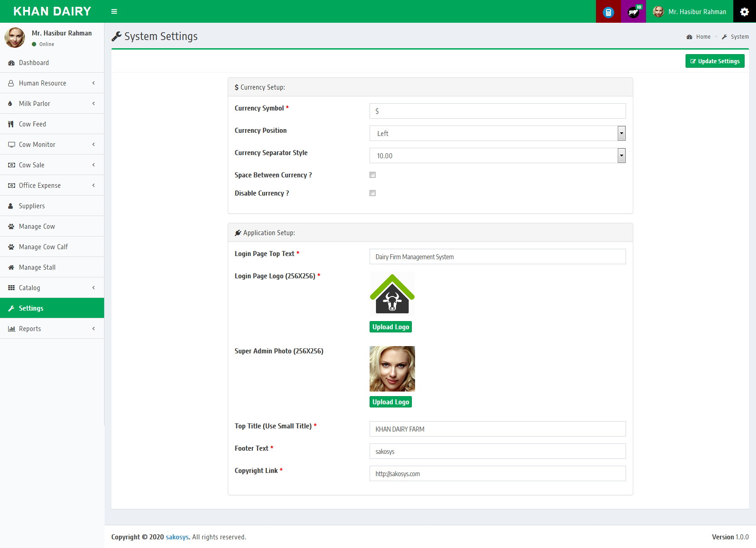Click the hamburger sidebar toggle icon
The height and width of the screenshot is (548, 756).
coord(114,11)
